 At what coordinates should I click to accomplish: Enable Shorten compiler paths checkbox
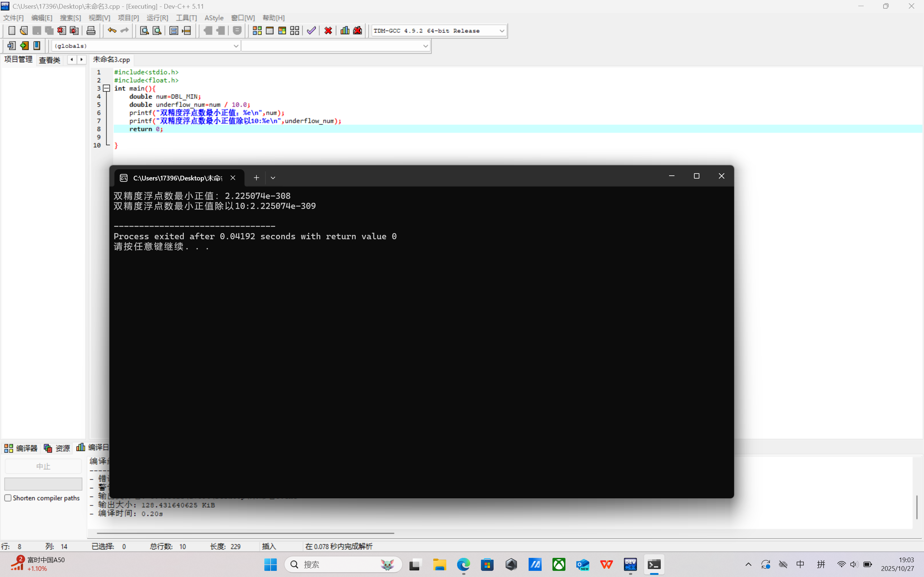coord(8,498)
